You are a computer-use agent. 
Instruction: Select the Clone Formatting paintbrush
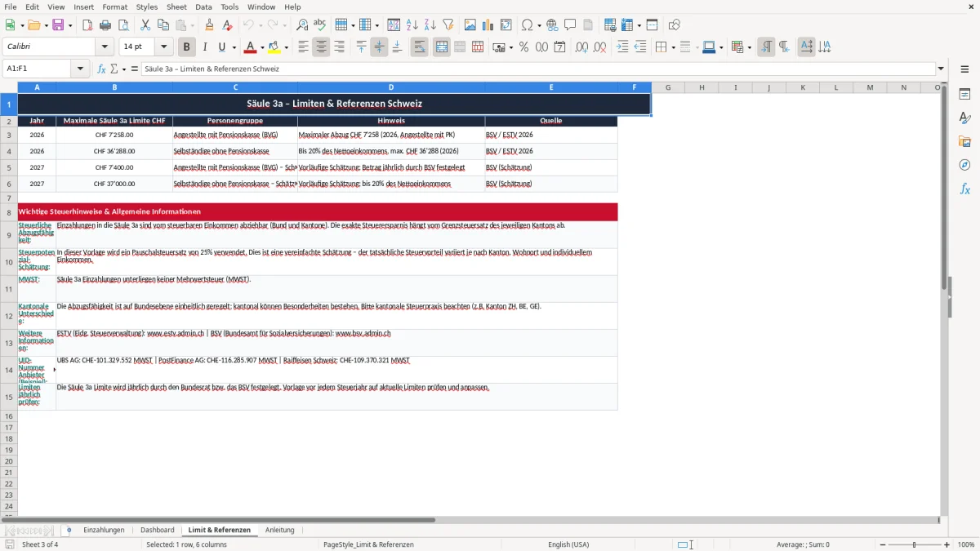(x=210, y=25)
